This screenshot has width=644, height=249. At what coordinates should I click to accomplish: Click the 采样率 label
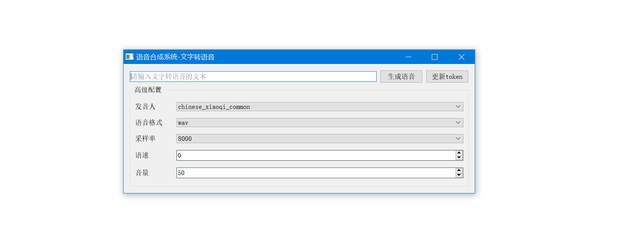[145, 139]
